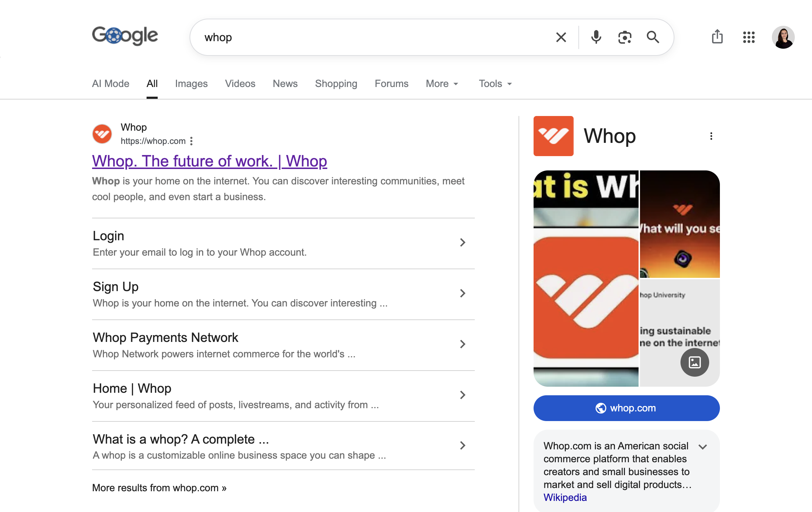This screenshot has height=512, width=812.
Task: Open the account profile avatar
Action: coord(783,37)
